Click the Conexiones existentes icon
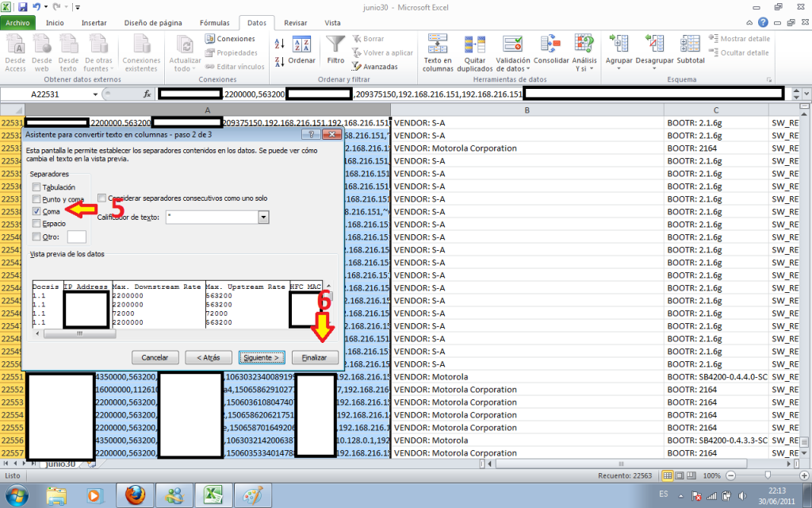This screenshot has width=812, height=508. point(141,44)
